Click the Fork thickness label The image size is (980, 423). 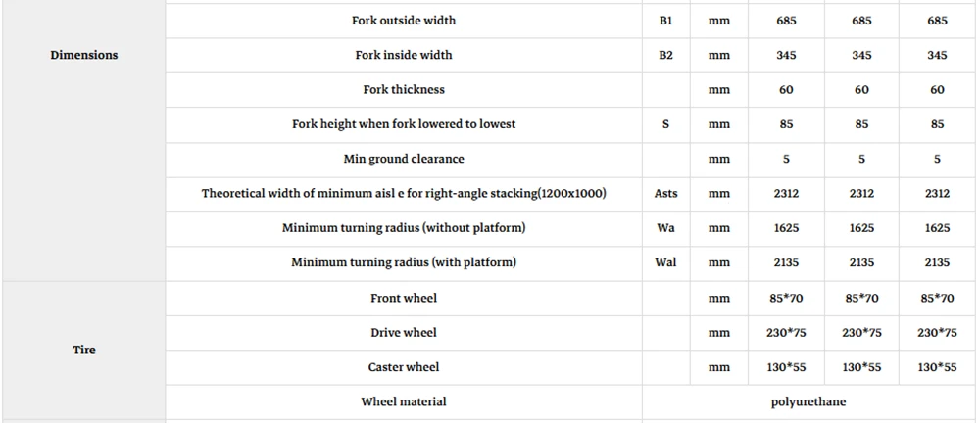[404, 89]
